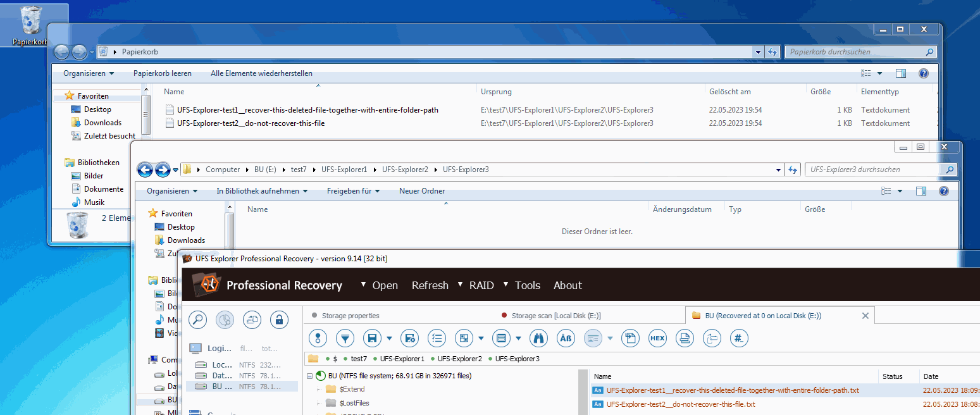Click the funnel filter icon in UFS toolbar
This screenshot has height=415, width=980.
tap(345, 338)
